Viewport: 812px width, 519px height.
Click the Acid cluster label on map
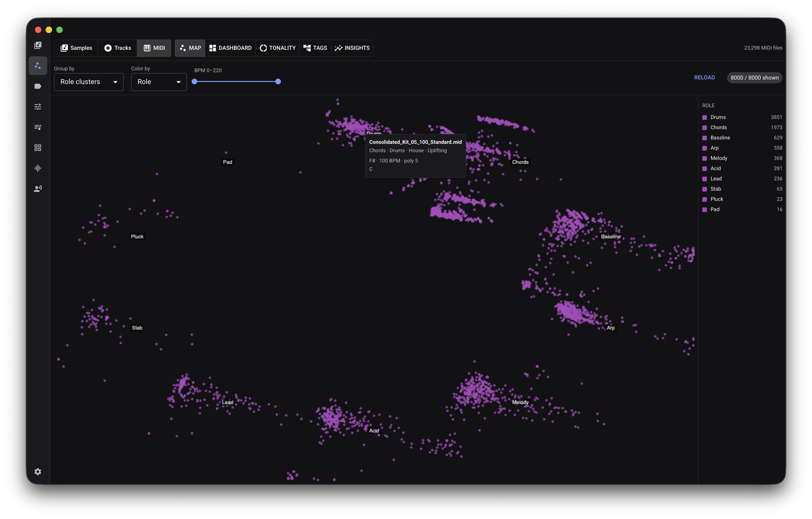tap(374, 431)
